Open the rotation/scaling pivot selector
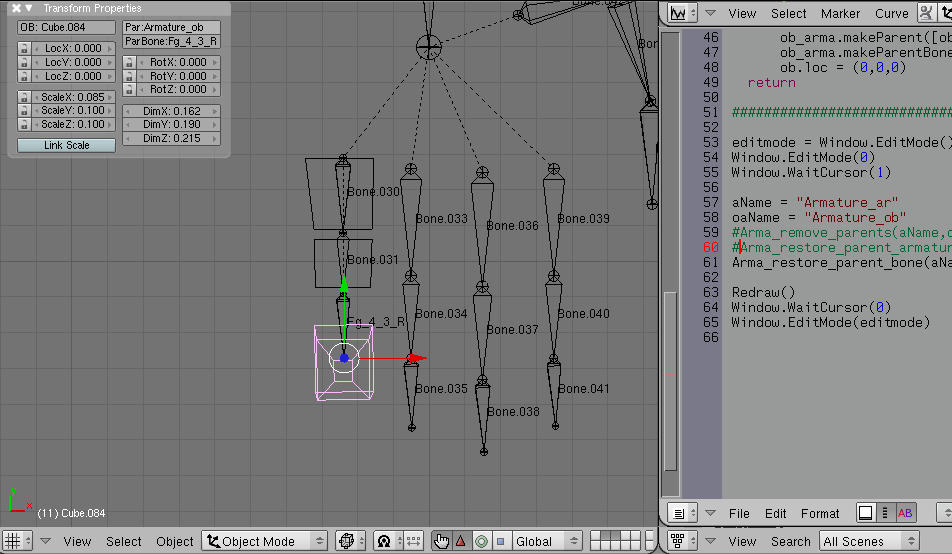The height and width of the screenshot is (554, 952). [x=388, y=541]
